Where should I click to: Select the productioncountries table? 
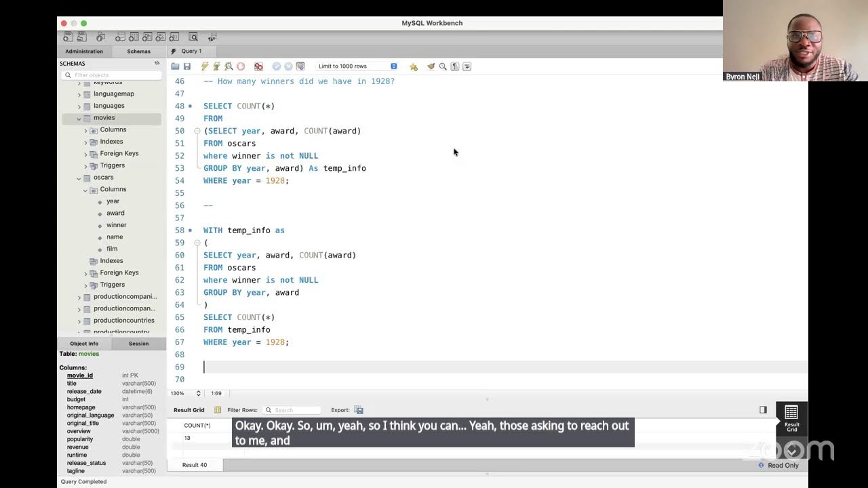pos(123,320)
